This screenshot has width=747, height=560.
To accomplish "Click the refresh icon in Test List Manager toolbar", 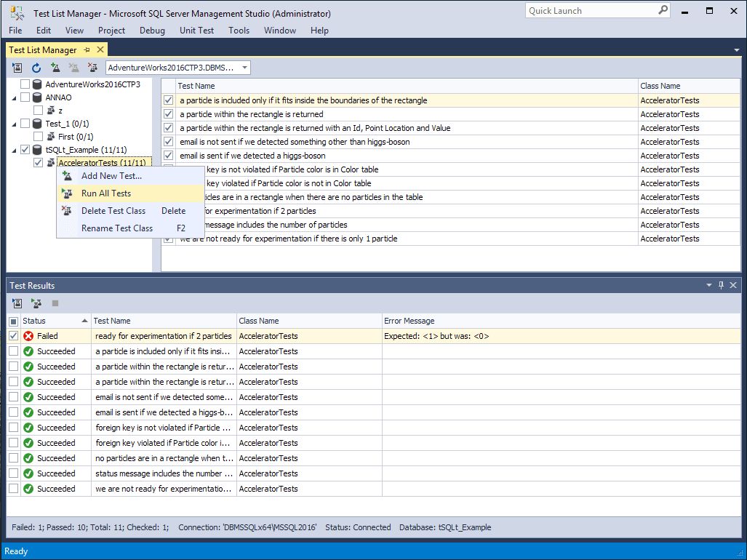I will tap(36, 68).
